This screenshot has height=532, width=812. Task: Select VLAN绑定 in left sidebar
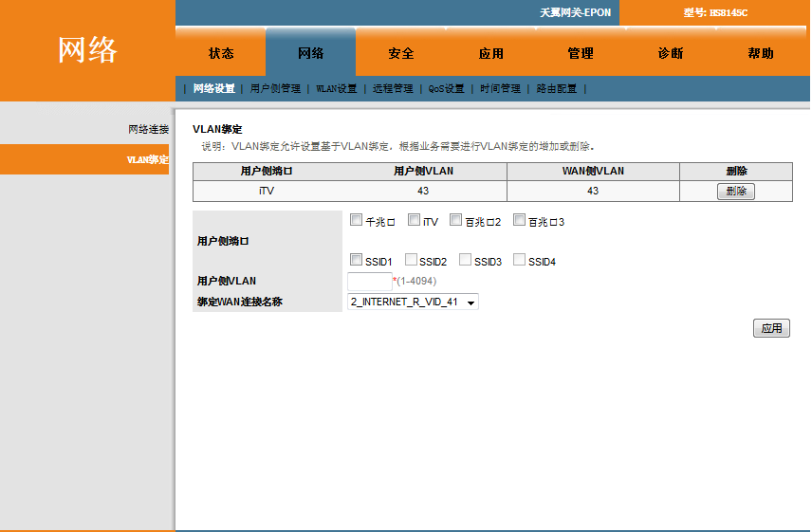(x=84, y=159)
